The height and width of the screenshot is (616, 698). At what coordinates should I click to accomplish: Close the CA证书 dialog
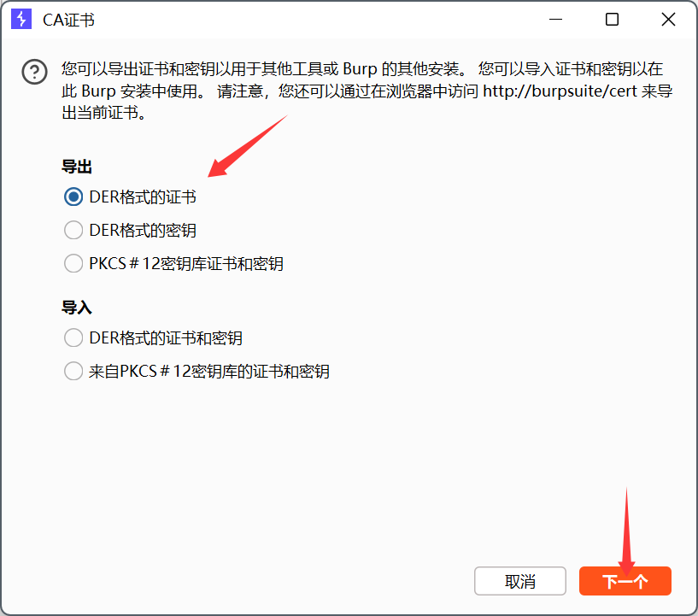click(668, 20)
